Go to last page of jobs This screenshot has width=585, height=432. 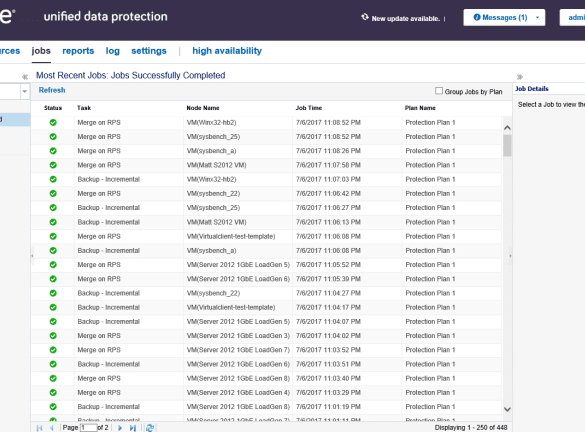pyautogui.click(x=132, y=428)
